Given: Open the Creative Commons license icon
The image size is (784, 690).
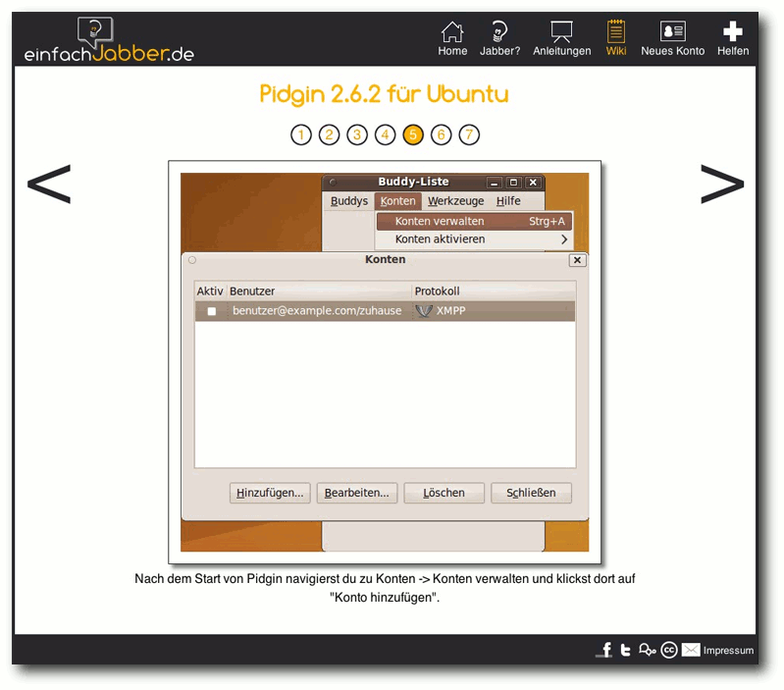Looking at the screenshot, I should [x=669, y=650].
